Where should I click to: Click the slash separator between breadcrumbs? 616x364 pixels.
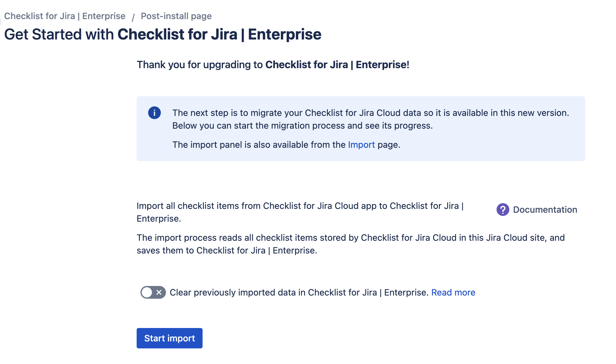133,17
